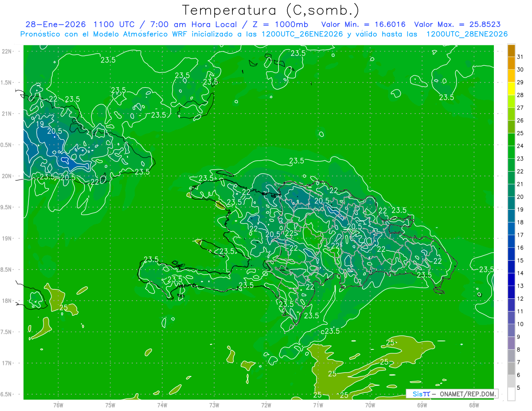Screen dimensions: 532x411
Task: Click the legend value 12
Action: pyautogui.click(x=521, y=299)
